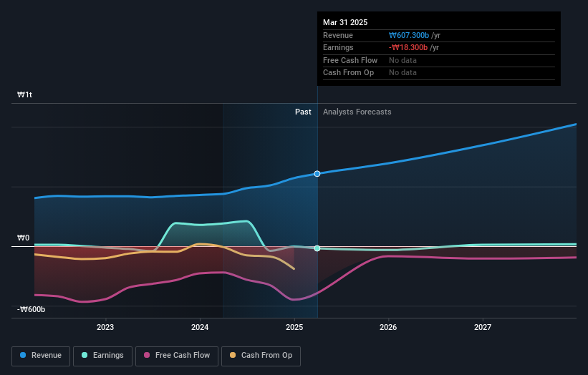
Task: Click the ₩0 y-axis label
Action: (x=23, y=238)
